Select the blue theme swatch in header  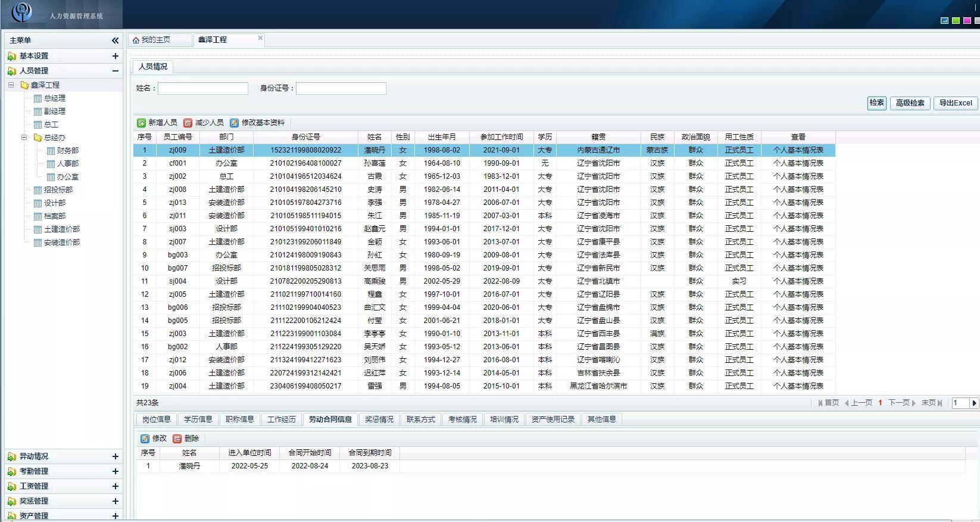pos(944,21)
